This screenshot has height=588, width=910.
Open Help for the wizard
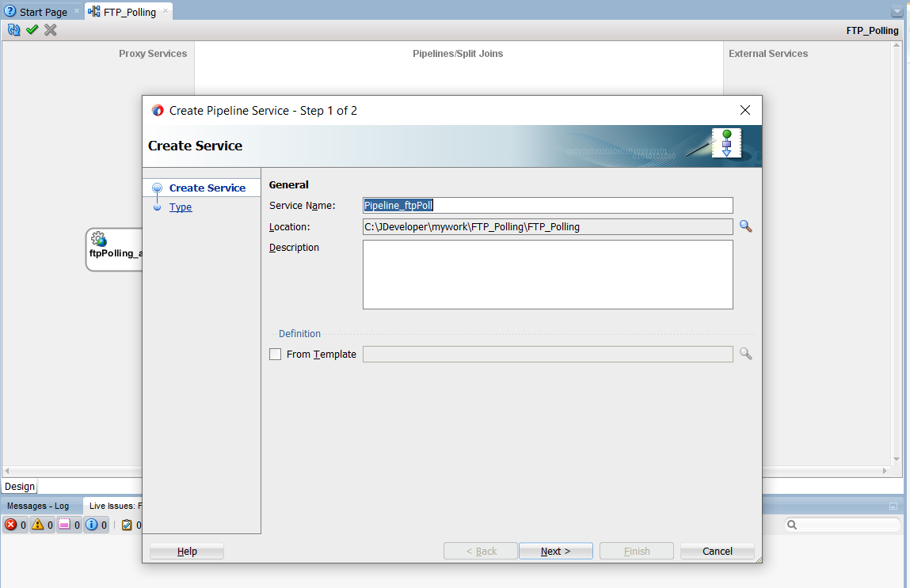click(x=187, y=551)
